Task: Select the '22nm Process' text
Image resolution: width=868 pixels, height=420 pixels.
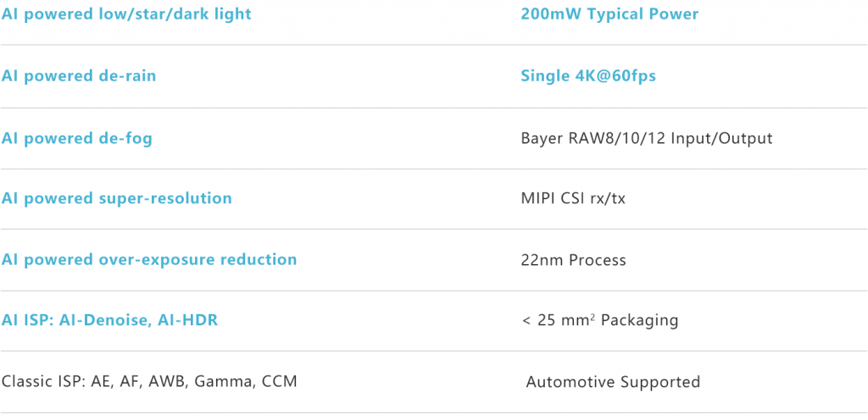Action: 573,260
